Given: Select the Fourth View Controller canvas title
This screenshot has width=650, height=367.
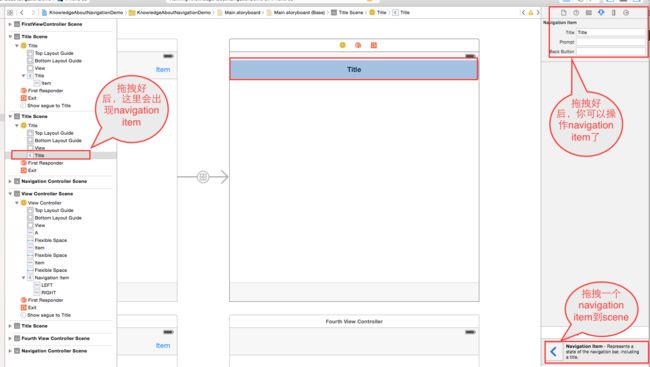Looking at the screenshot, I should pos(354,321).
